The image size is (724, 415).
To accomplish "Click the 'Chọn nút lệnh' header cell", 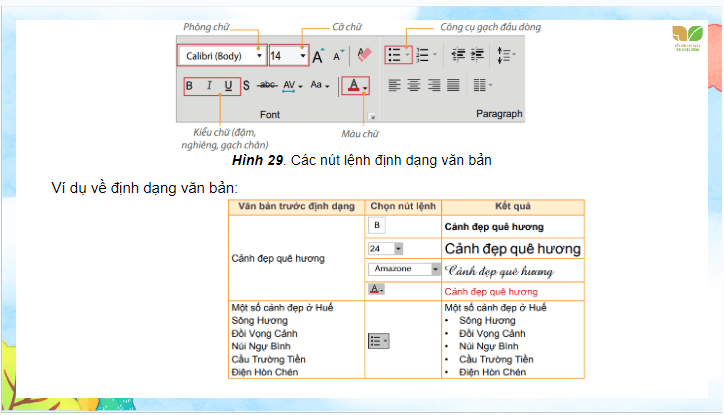I will tap(403, 206).
